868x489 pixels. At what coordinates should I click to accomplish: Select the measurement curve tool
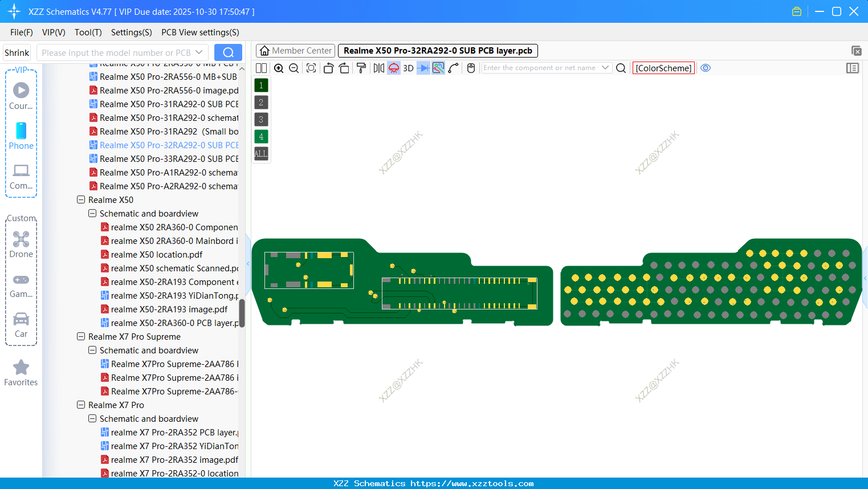pyautogui.click(x=454, y=68)
